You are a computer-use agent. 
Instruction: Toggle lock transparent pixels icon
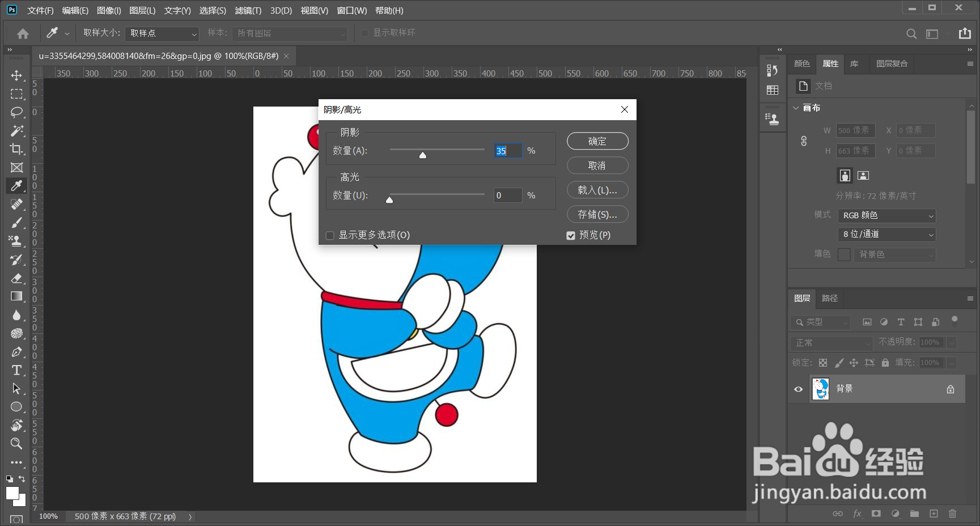point(823,363)
